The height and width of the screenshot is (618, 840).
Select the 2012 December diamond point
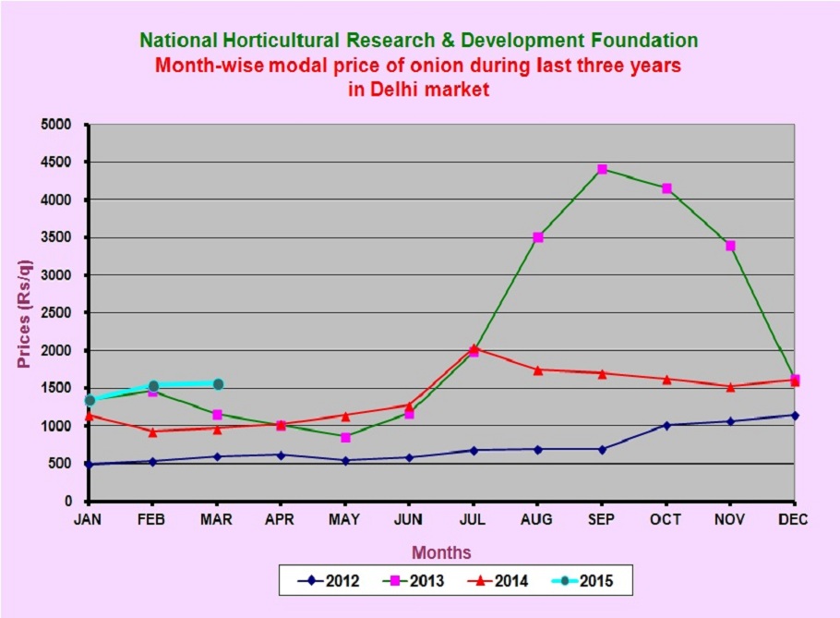795,415
